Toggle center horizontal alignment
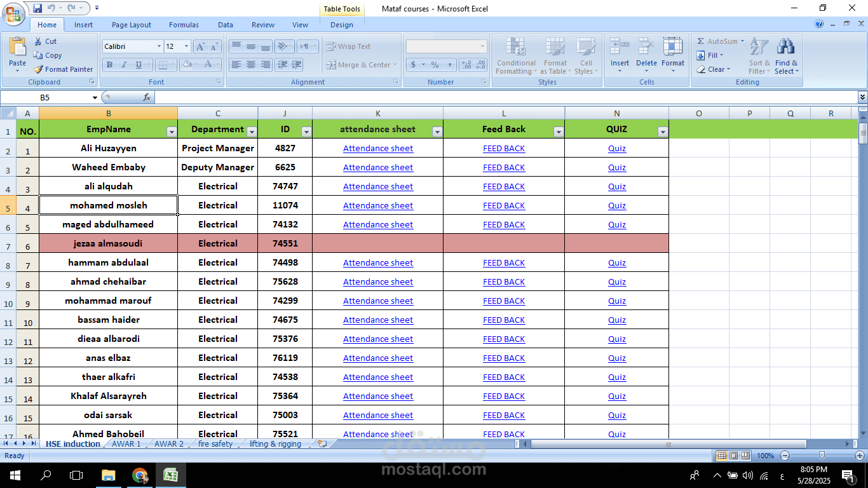This screenshot has height=488, width=868. [251, 65]
